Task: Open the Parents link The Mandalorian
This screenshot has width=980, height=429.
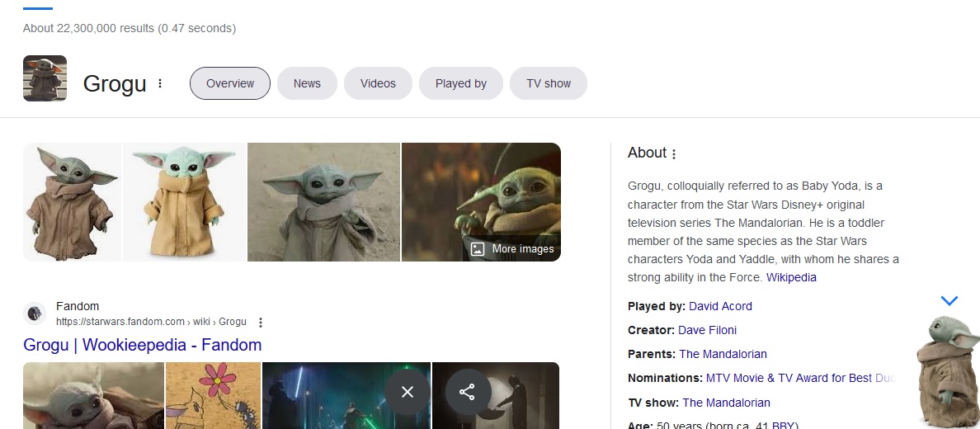Action: click(723, 354)
